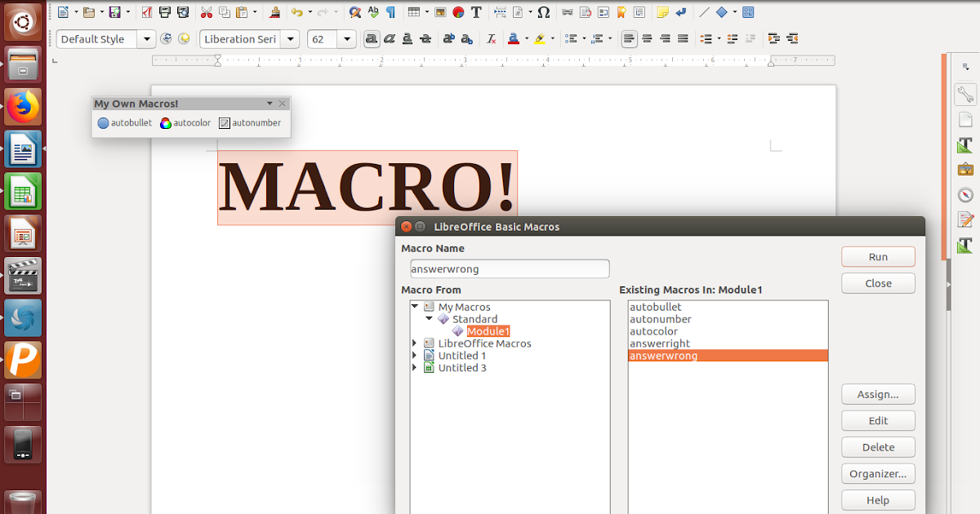Open the Navigator in the sidebar

pos(965,195)
